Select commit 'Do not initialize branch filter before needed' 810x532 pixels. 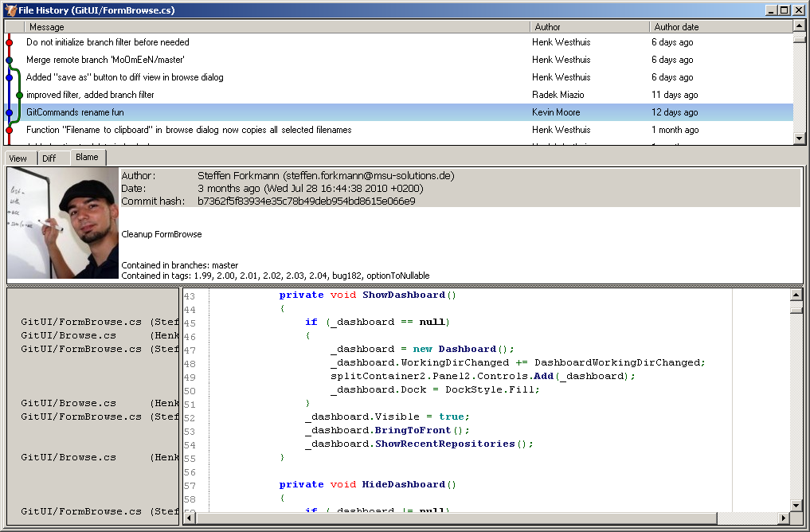108,42
